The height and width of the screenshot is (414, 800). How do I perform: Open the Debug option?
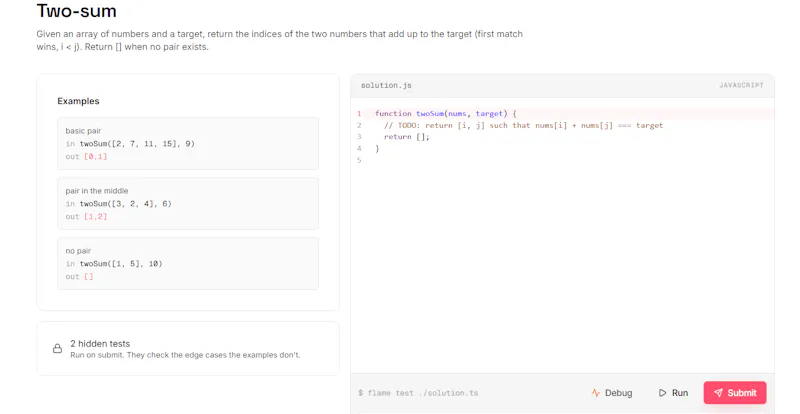pos(612,393)
